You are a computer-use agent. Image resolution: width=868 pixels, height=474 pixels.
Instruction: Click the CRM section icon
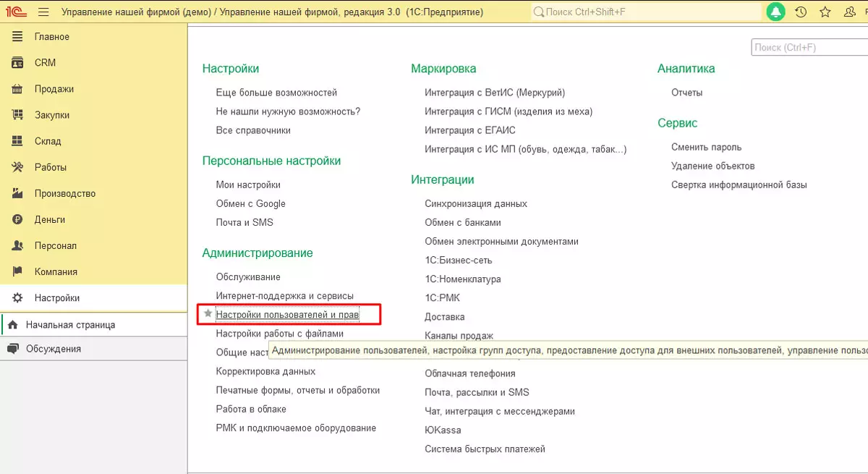tap(18, 63)
